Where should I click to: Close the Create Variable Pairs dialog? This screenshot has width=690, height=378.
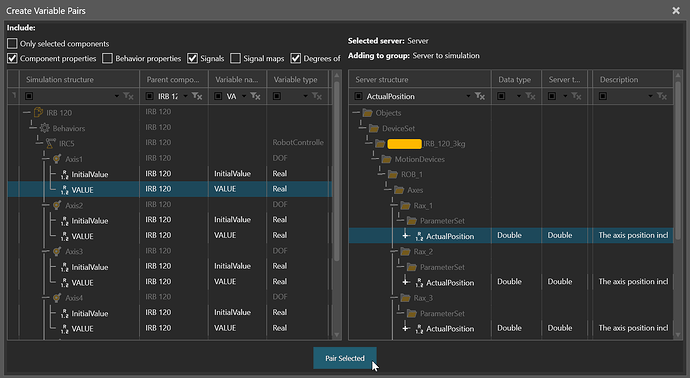point(676,11)
